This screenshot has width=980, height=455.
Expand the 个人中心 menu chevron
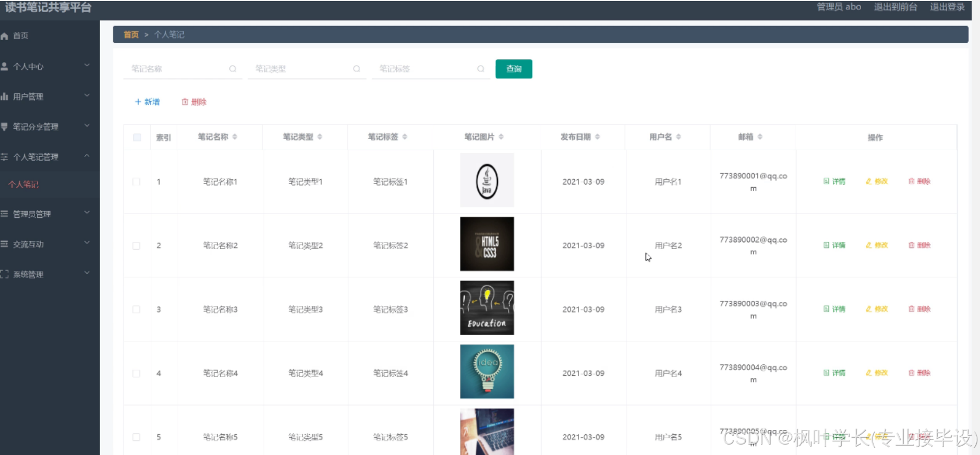point(87,65)
